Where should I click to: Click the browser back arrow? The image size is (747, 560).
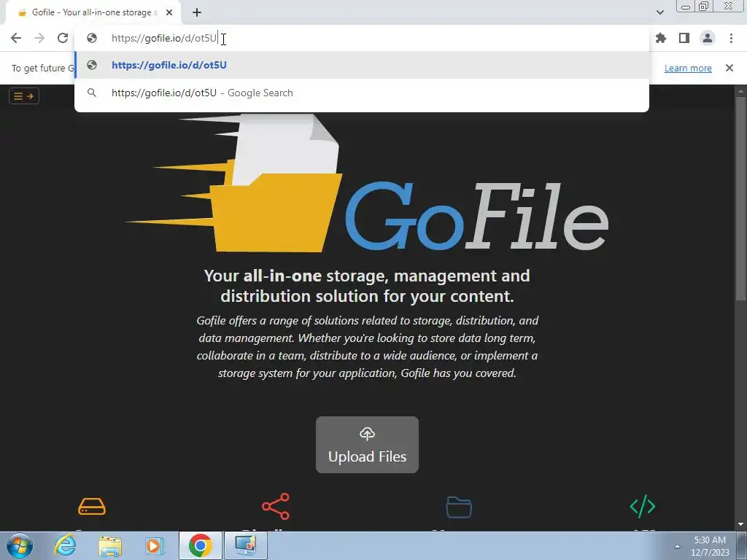16,38
